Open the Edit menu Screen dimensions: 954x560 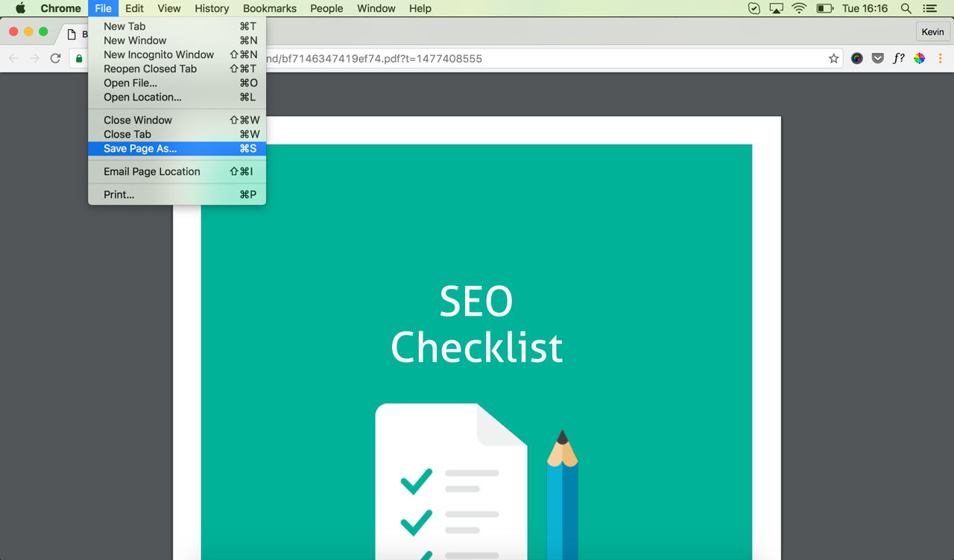134,8
